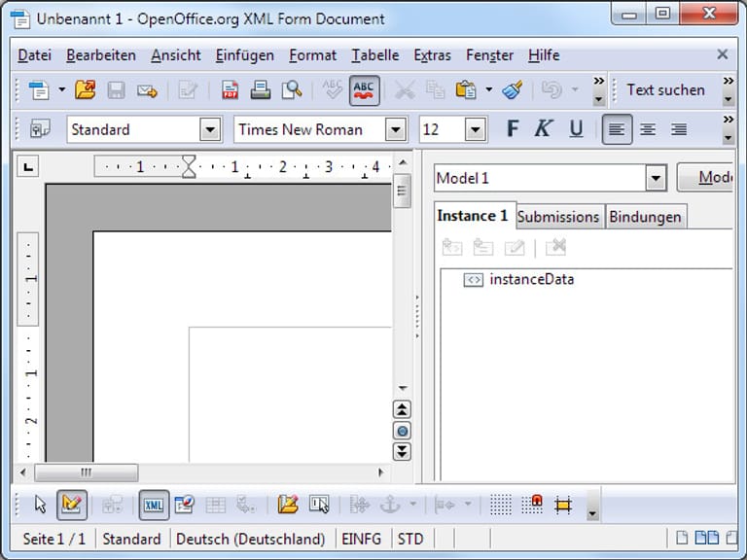The image size is (747, 560).
Task: Open the Styles and Formatting icon
Action: (40, 129)
